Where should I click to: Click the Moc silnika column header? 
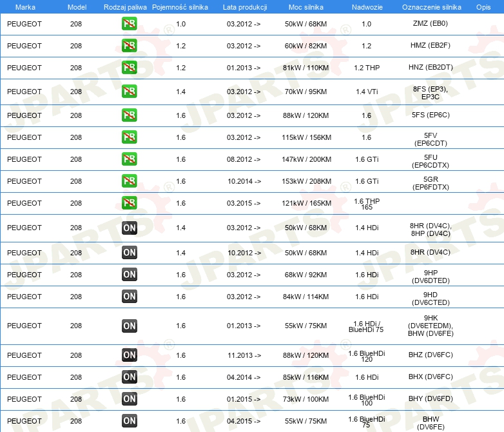click(306, 7)
